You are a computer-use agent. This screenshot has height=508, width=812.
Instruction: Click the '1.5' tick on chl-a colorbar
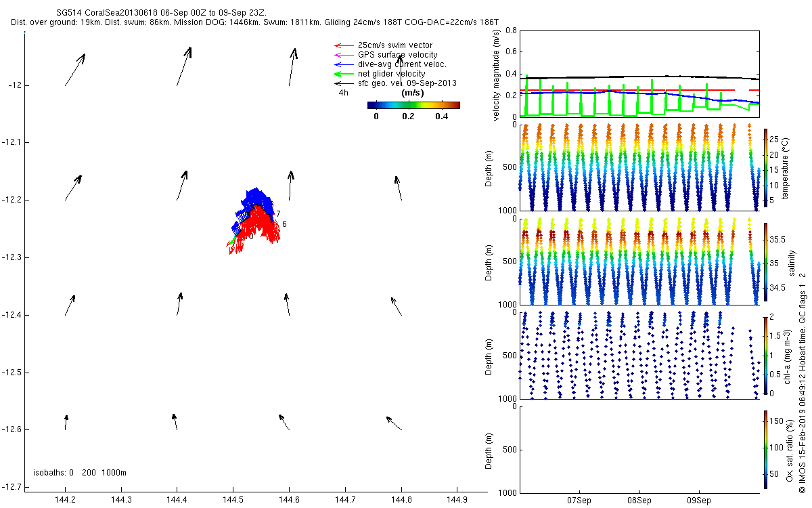pos(775,336)
